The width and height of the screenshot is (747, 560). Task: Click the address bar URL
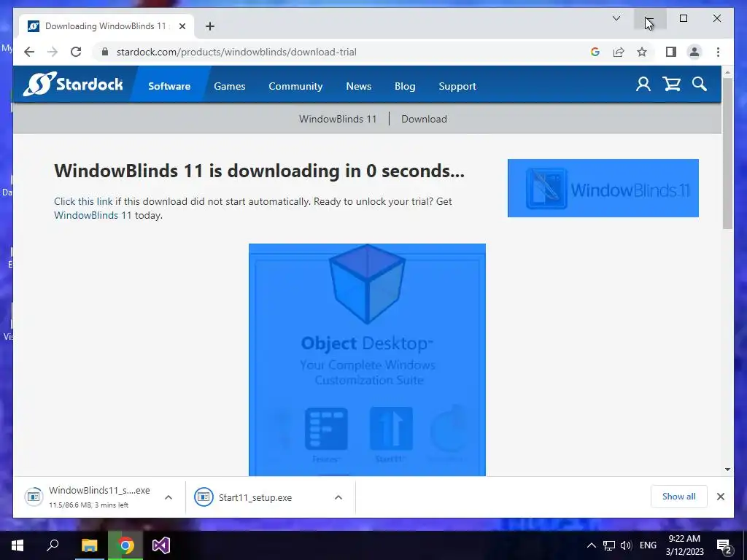tap(236, 52)
